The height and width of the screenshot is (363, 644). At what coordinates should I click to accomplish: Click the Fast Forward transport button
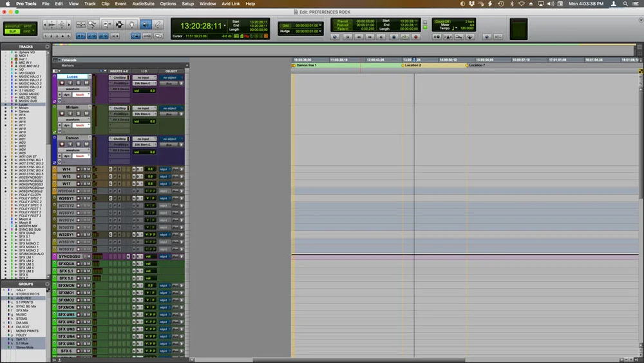click(x=370, y=37)
